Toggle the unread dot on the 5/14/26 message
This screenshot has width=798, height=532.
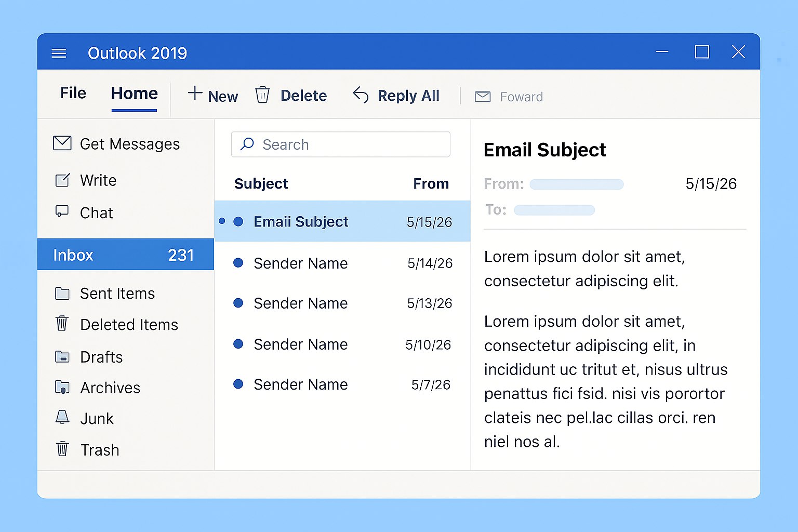click(238, 263)
